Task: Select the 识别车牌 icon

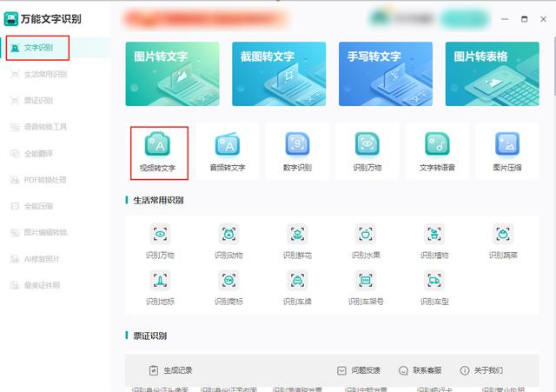Action: 297,281
